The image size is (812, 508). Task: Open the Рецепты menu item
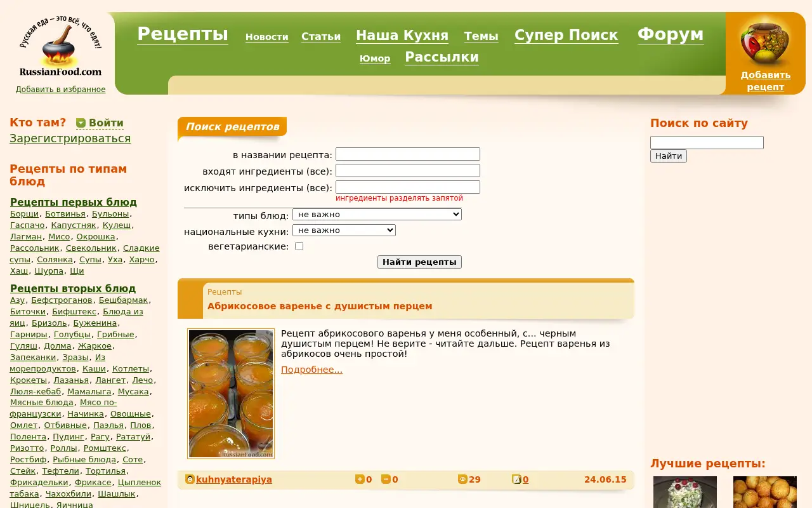click(x=183, y=34)
